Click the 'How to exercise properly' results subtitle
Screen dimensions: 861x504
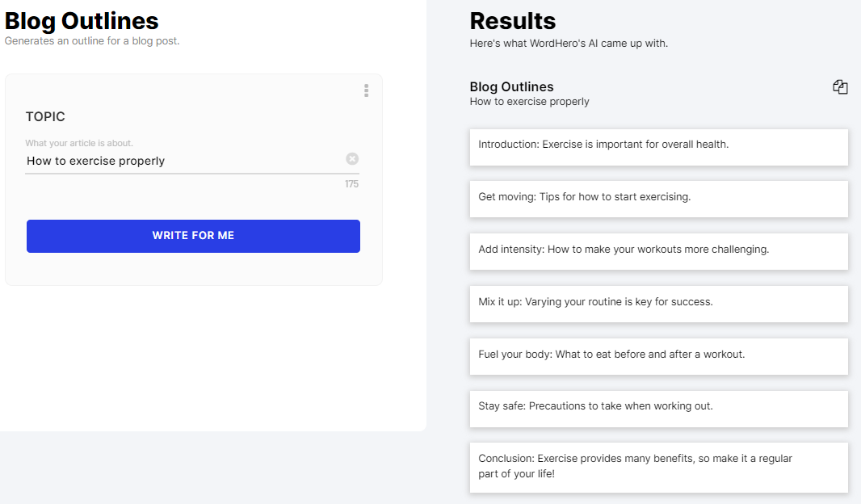[x=529, y=102]
